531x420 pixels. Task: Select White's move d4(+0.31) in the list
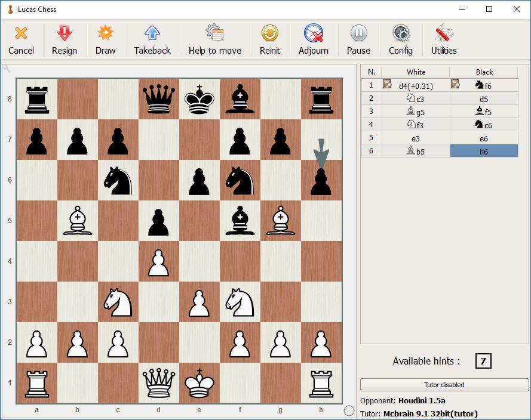click(416, 85)
